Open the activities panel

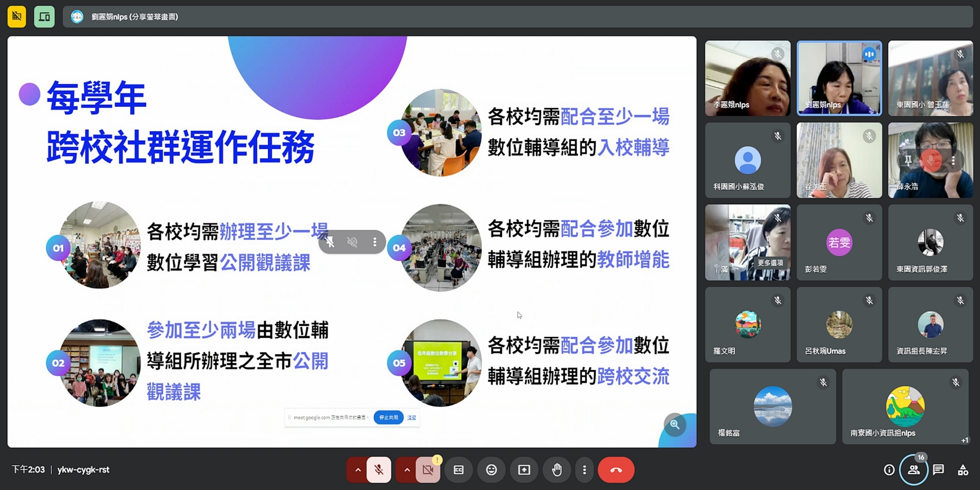pos(963,470)
